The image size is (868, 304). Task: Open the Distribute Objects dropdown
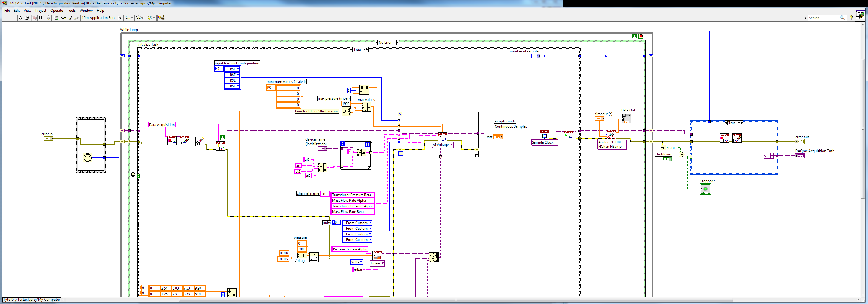pos(140,18)
